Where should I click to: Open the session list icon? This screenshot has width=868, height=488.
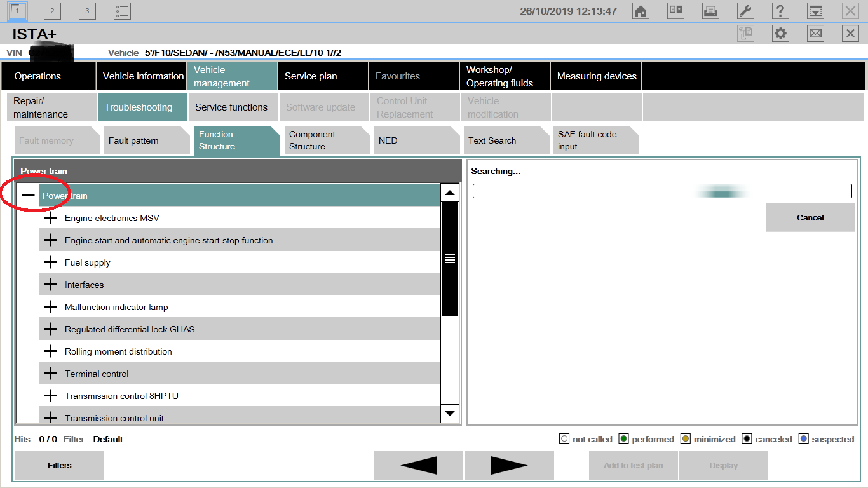(x=122, y=11)
